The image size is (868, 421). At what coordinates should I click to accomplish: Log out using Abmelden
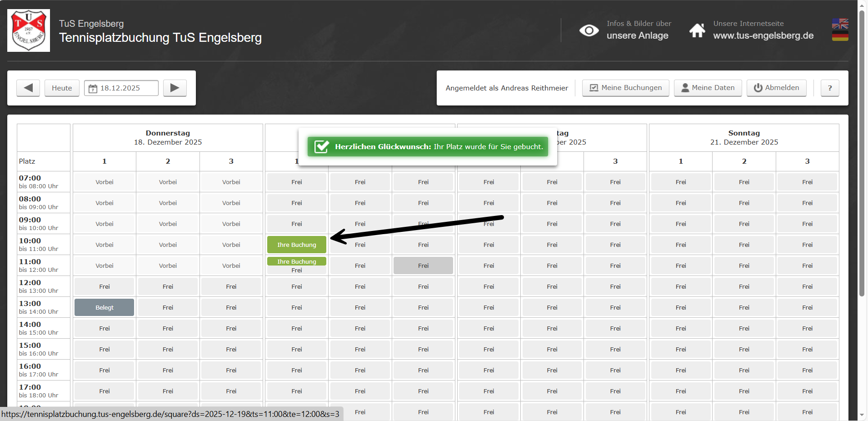click(776, 88)
